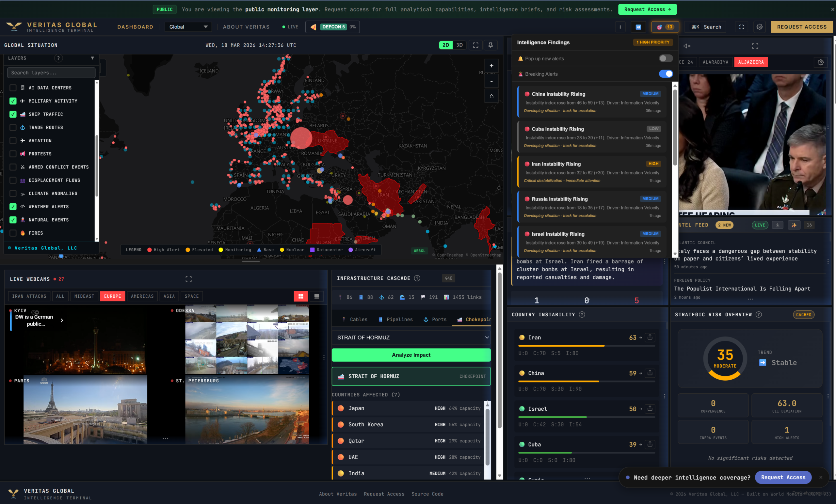Click the settings gear in the top toolbar

pos(760,27)
